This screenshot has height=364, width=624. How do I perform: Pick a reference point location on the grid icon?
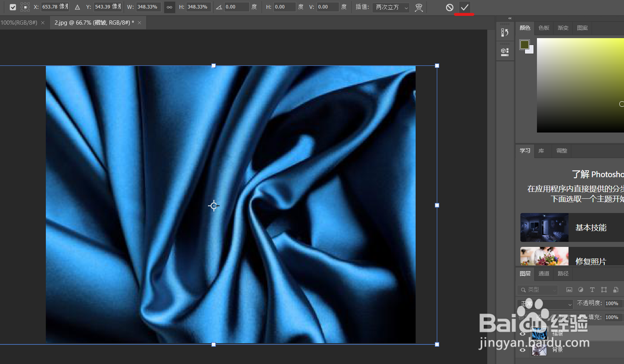click(25, 7)
